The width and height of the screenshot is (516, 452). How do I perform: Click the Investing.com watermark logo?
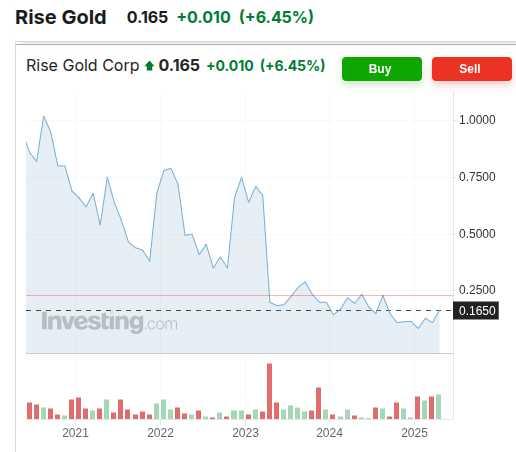point(109,322)
